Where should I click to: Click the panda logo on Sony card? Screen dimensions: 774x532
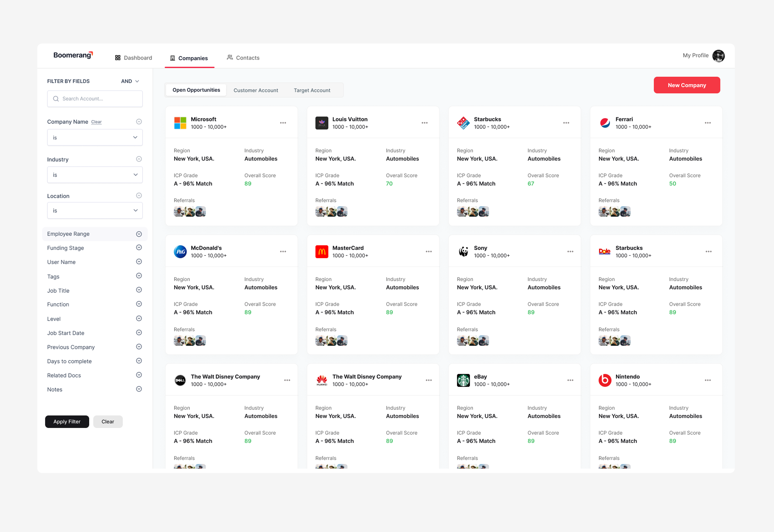point(463,252)
